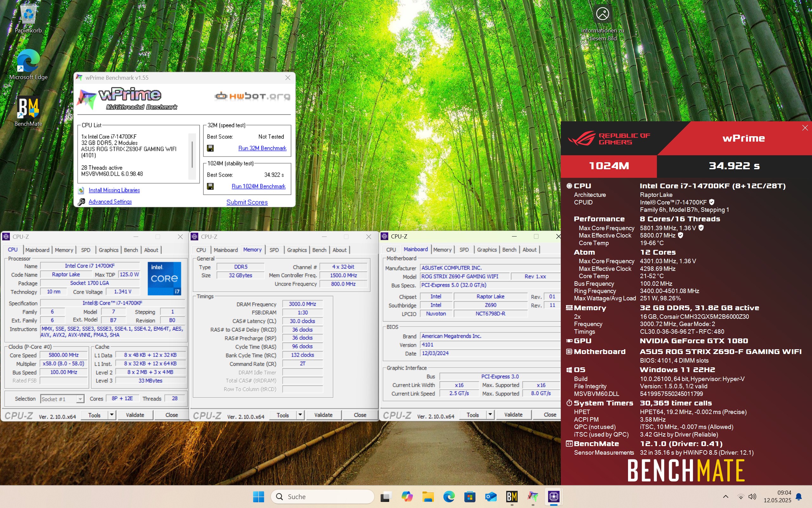
Task: Open the Wi-Fi network tray icon
Action: click(741, 497)
